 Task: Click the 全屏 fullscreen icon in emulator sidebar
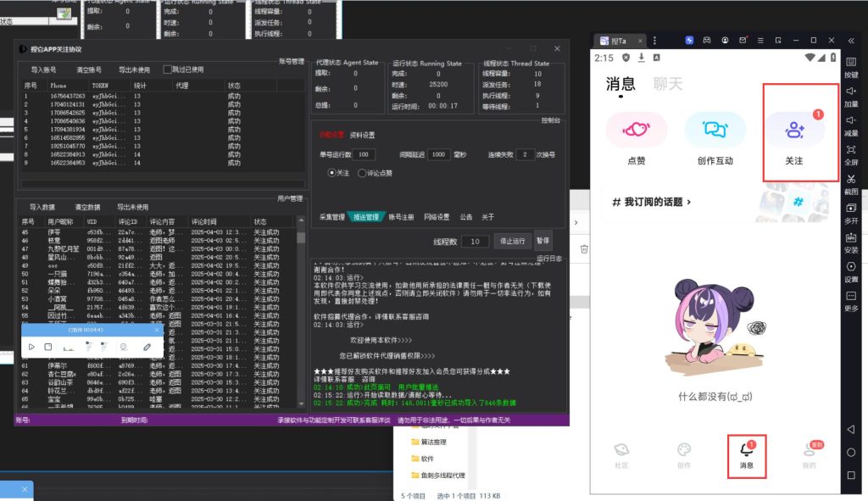tap(851, 150)
